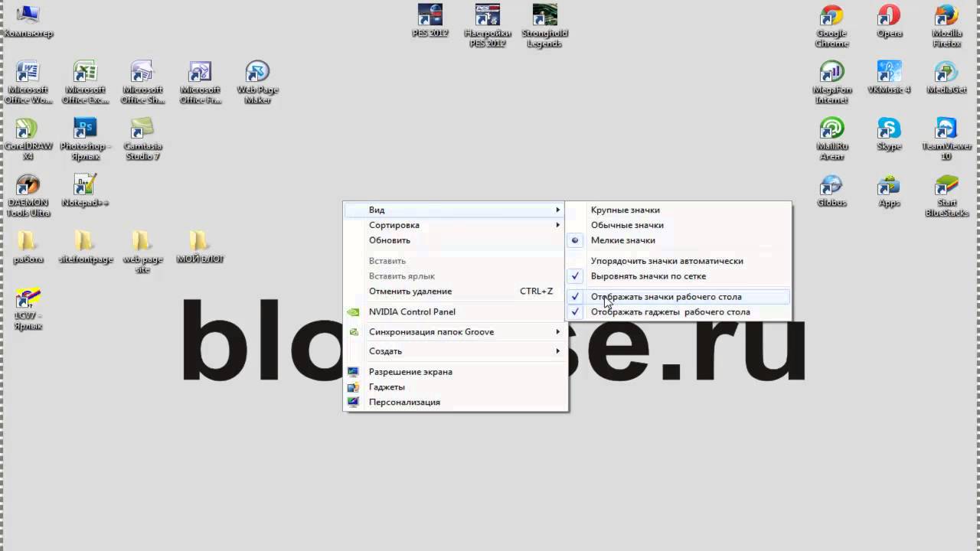Choose Мелкие значки view option

[678, 240]
